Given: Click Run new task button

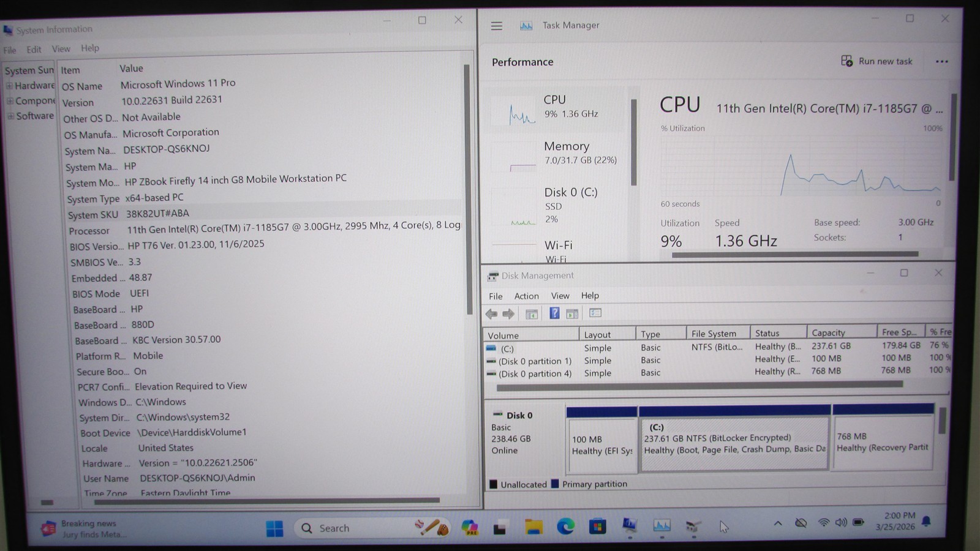Looking at the screenshot, I should point(877,61).
